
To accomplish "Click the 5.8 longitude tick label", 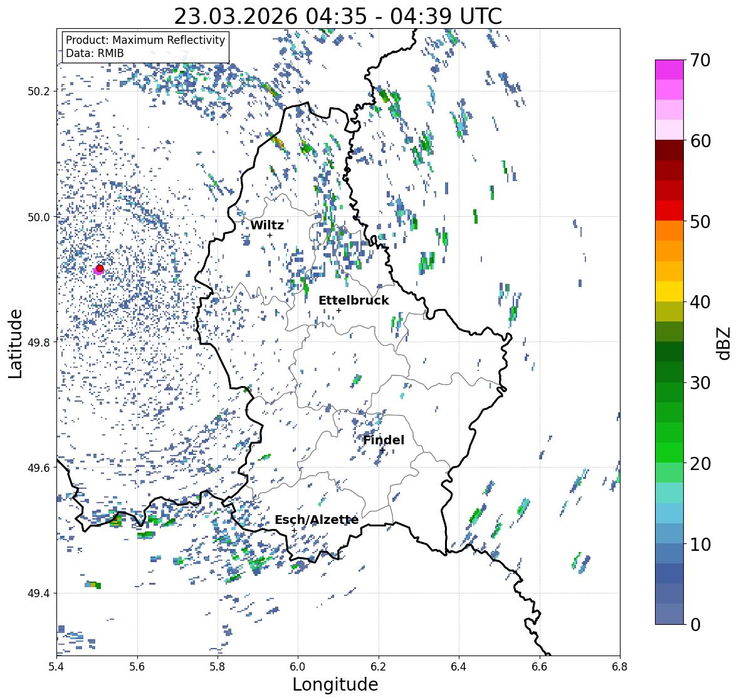I will 218,667.
